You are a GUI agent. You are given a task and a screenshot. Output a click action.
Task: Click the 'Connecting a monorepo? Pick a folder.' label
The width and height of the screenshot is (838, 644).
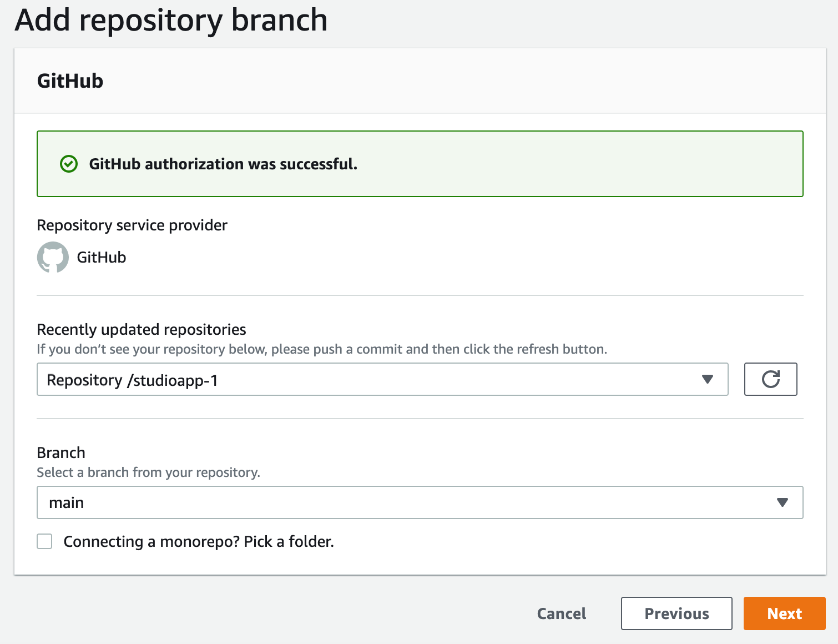[x=199, y=541]
